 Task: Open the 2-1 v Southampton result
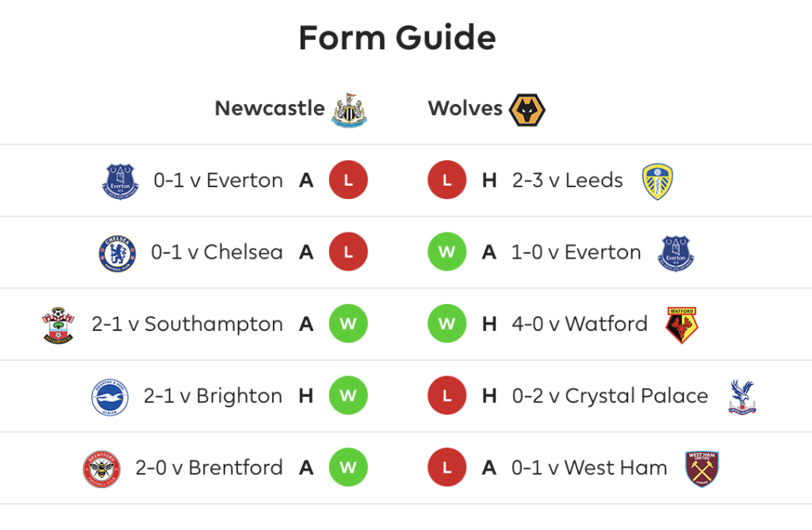point(187,324)
